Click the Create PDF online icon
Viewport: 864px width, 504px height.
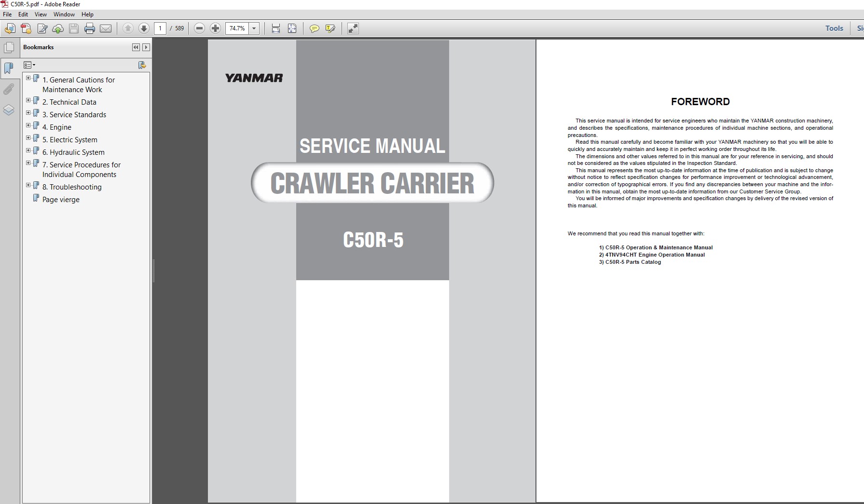click(x=26, y=28)
